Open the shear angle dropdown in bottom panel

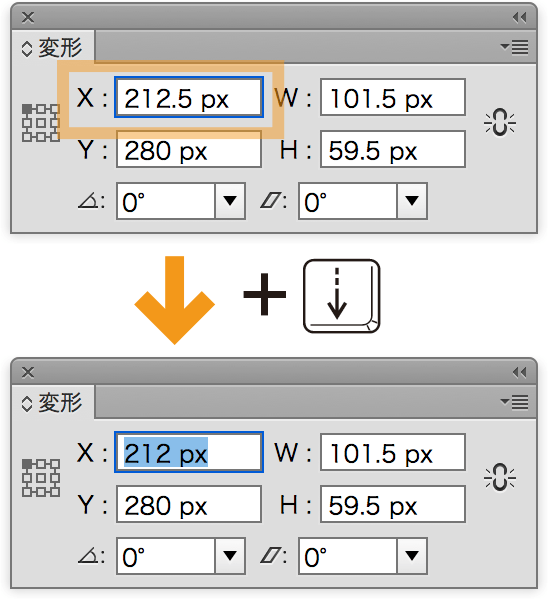(x=412, y=556)
